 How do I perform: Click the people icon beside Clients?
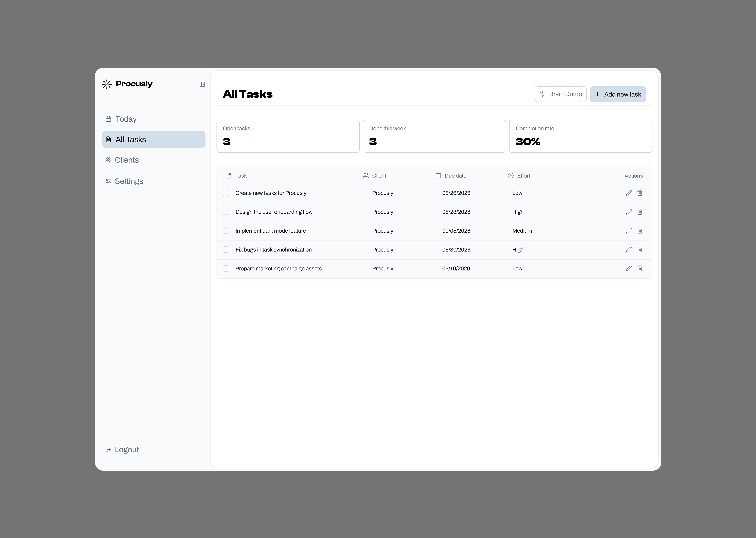click(x=108, y=160)
